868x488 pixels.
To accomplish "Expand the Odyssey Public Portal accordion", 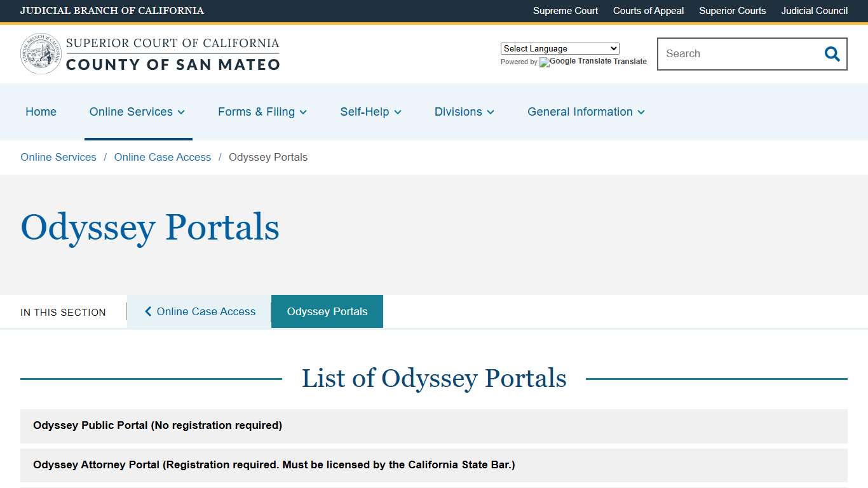I will [434, 426].
